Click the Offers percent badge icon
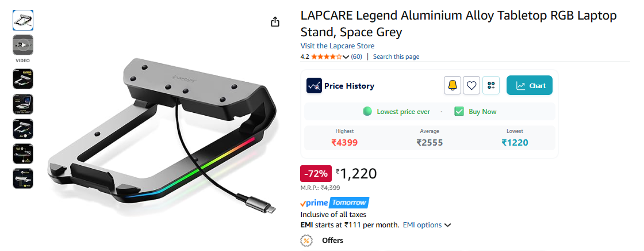The image size is (644, 251). [307, 240]
